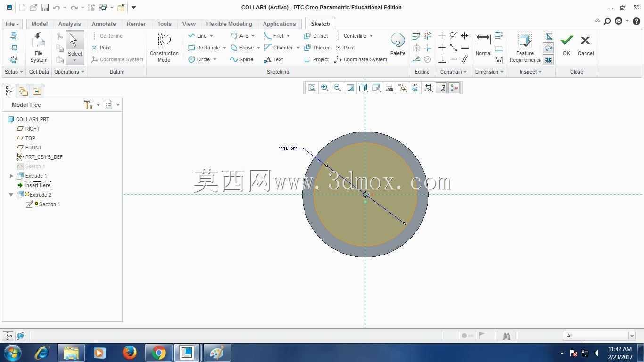This screenshot has width=644, height=362.
Task: Add a Fillet to the sketch
Action: pyautogui.click(x=274, y=36)
